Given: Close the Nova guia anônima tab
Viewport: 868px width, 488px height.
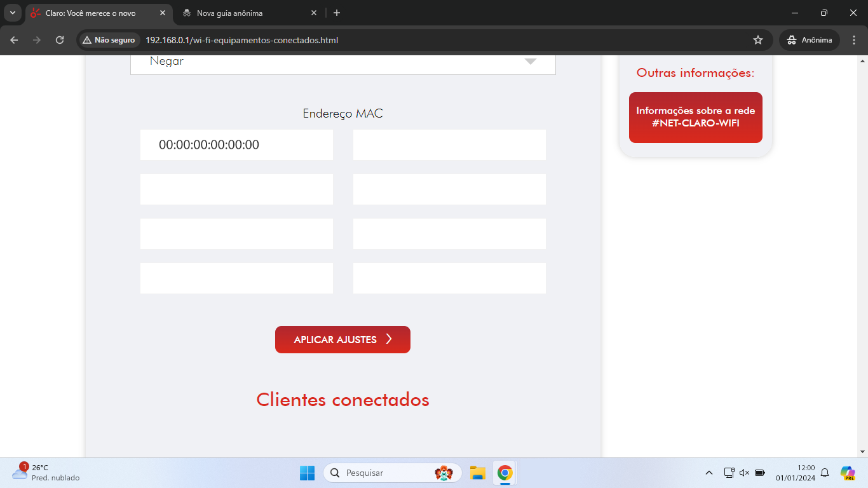Looking at the screenshot, I should (314, 13).
